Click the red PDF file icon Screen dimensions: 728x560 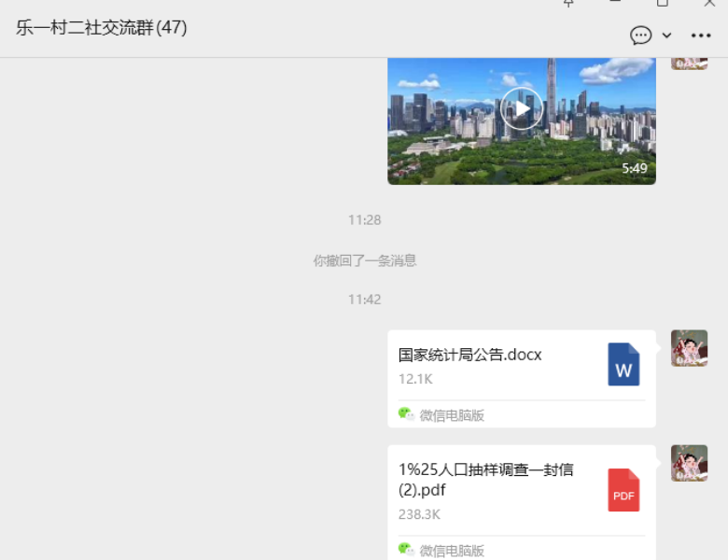623,490
